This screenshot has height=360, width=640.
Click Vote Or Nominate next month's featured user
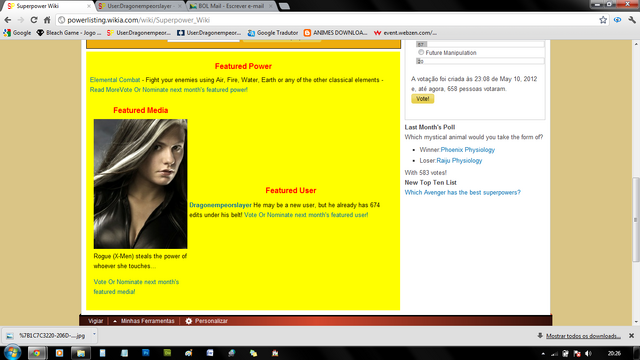coord(306,215)
